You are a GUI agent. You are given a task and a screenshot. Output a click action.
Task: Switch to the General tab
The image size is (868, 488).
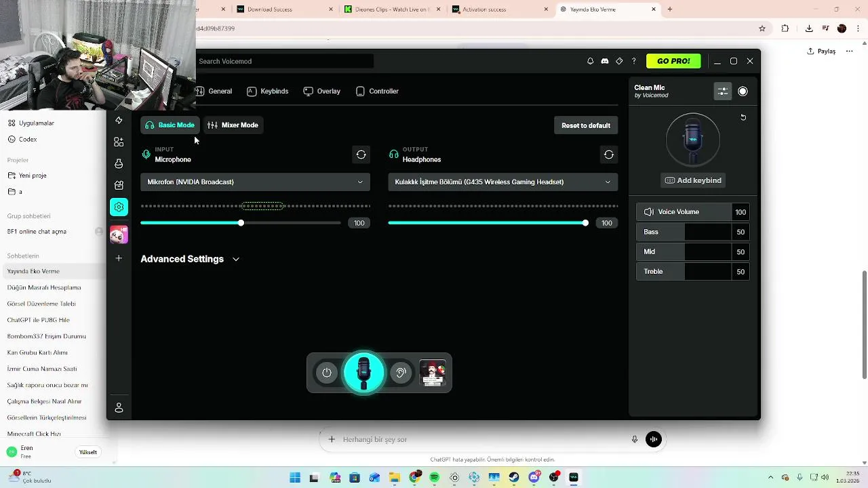point(213,91)
